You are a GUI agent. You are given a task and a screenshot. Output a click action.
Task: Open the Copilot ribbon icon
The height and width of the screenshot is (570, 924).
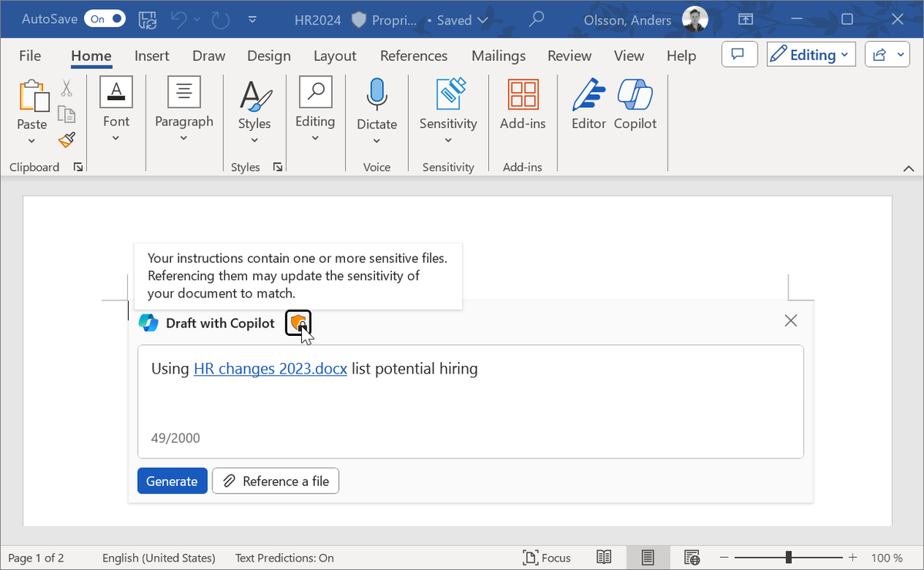pyautogui.click(x=635, y=95)
